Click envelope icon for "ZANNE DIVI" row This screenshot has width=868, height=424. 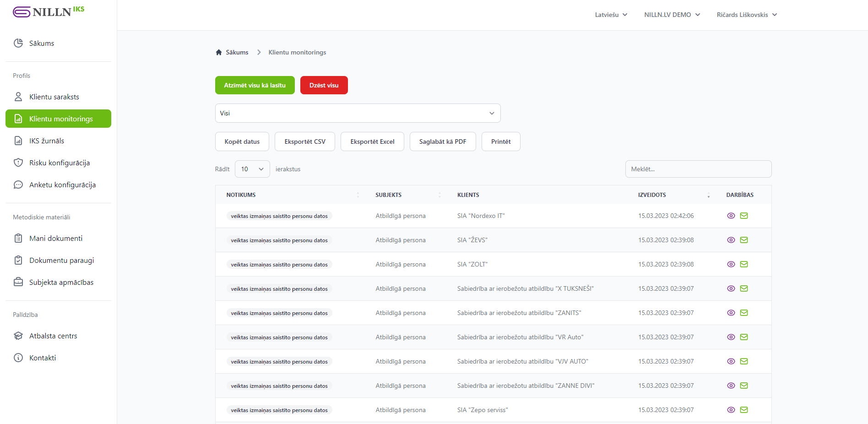(744, 386)
